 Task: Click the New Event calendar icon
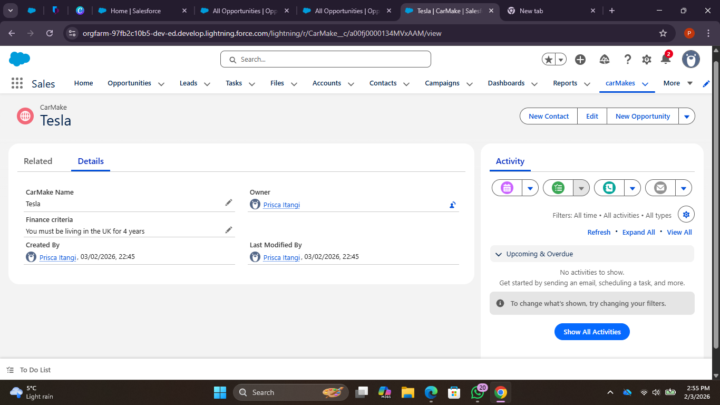coord(506,188)
